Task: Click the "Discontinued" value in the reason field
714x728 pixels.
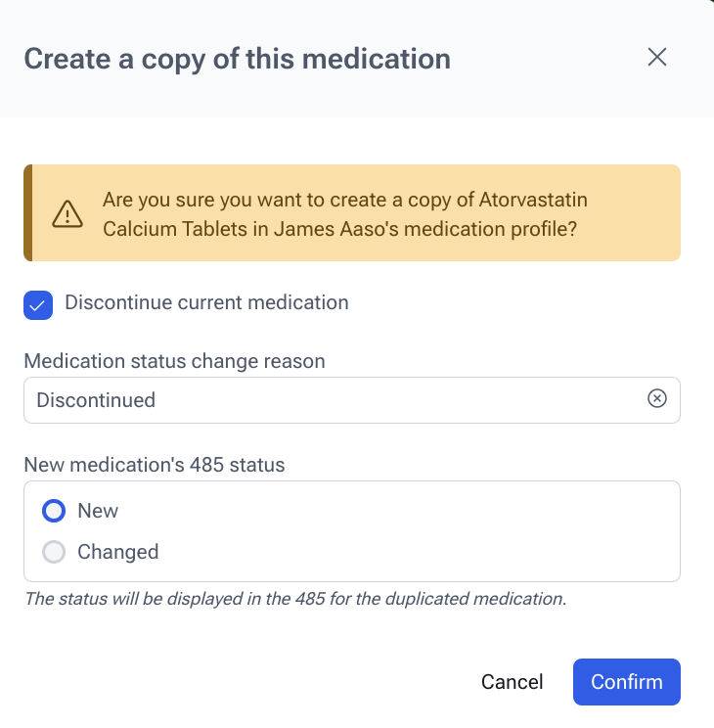Action: [x=96, y=400]
